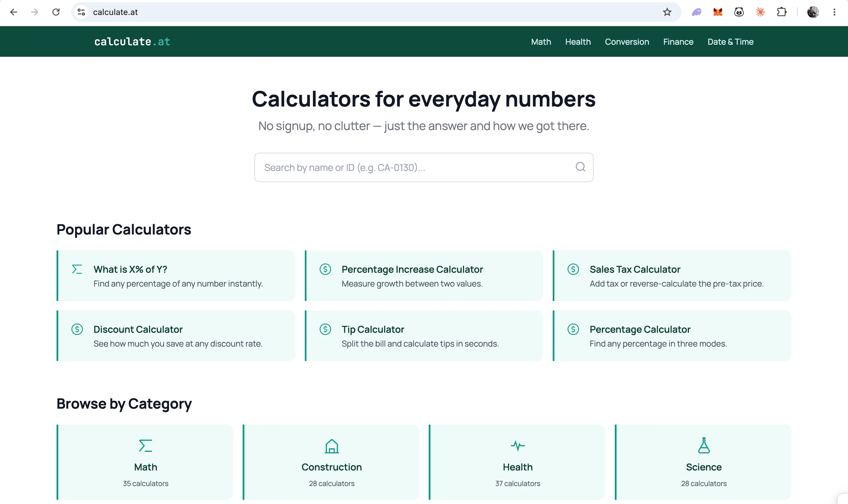Click 'Add tax or reverse-calculate the pre-tax price.'
The image size is (848, 504).
pyautogui.click(x=676, y=284)
